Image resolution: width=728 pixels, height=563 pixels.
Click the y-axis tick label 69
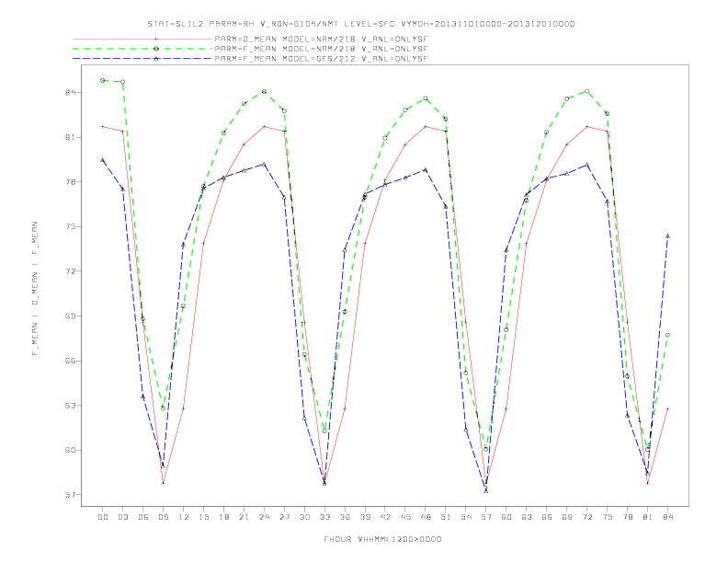(71, 316)
